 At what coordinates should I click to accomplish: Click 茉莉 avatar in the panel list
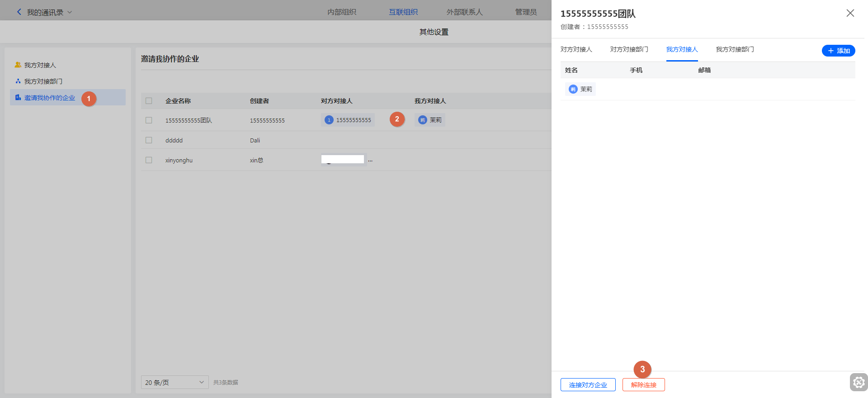[x=573, y=90]
